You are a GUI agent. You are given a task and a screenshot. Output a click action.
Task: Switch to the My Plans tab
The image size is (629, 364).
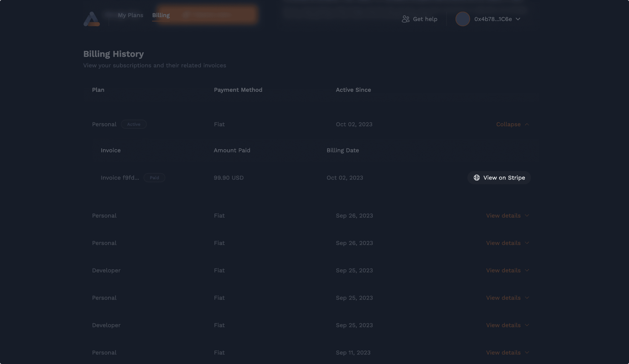tap(131, 15)
